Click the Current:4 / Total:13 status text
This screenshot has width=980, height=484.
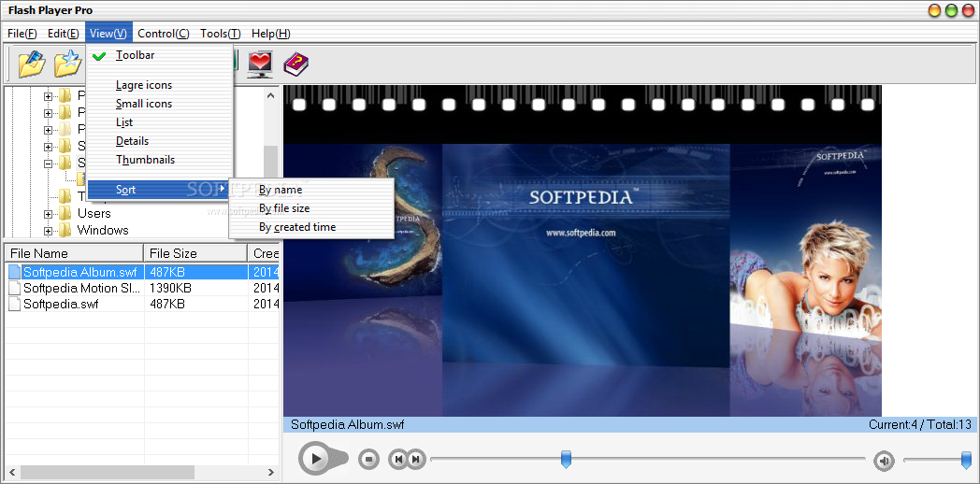pyautogui.click(x=920, y=425)
